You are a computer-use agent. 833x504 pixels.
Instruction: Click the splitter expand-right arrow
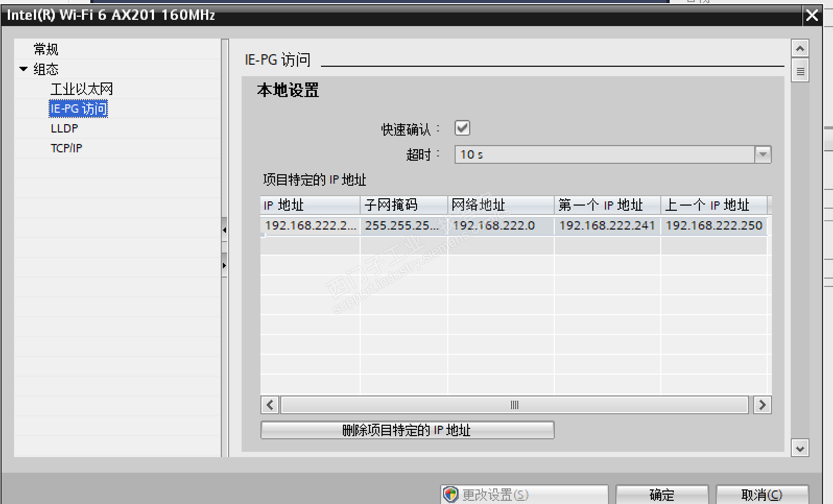click(x=224, y=266)
